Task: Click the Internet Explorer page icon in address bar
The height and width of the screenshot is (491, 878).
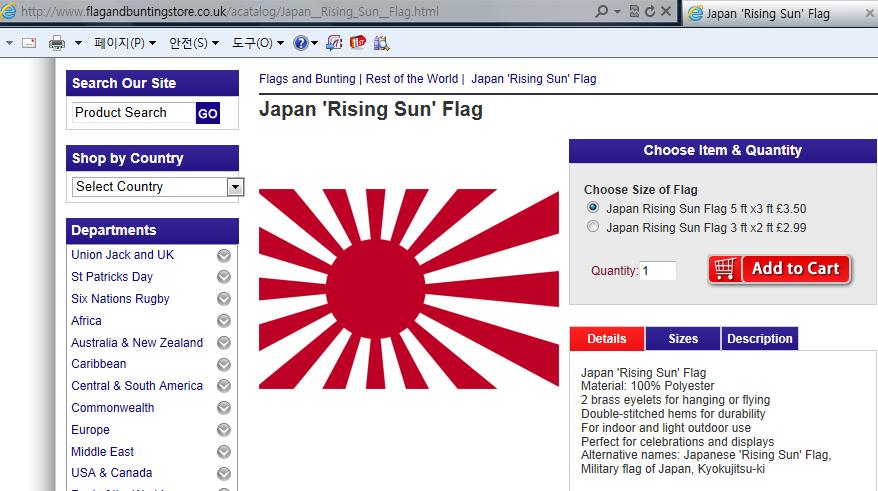Action: tap(8, 11)
